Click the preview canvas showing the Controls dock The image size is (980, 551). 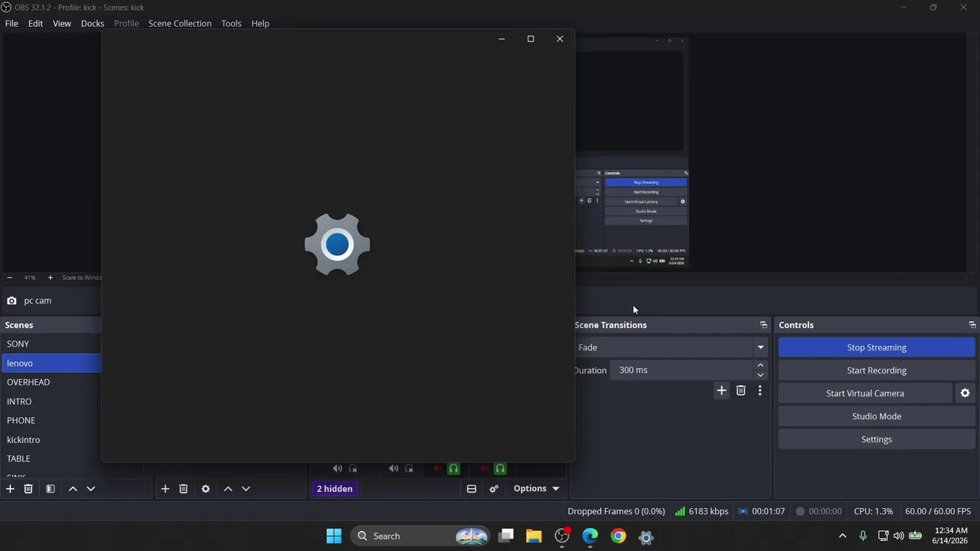pos(632,152)
